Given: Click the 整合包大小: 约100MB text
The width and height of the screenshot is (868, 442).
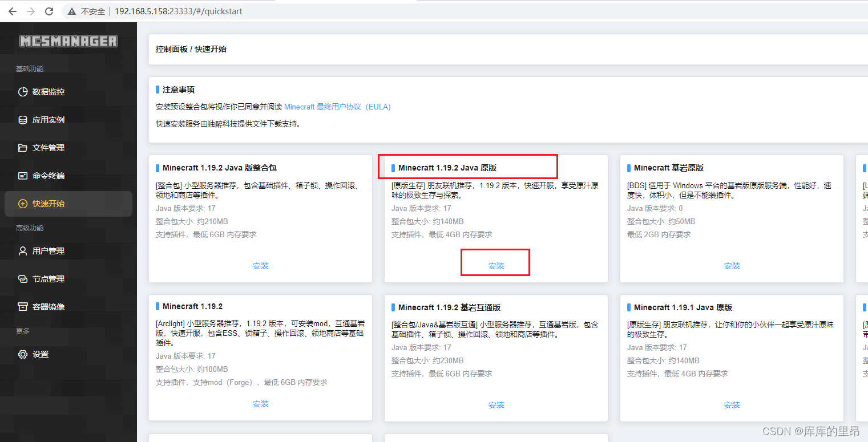Looking at the screenshot, I should point(192,369).
